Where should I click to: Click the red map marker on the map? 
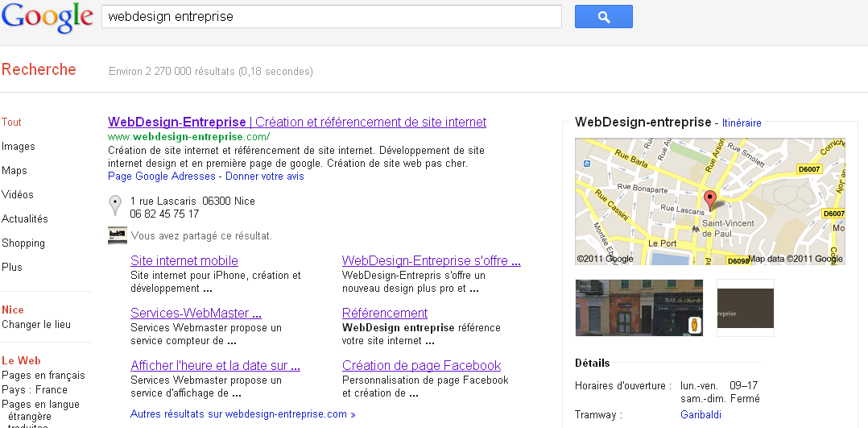[709, 200]
